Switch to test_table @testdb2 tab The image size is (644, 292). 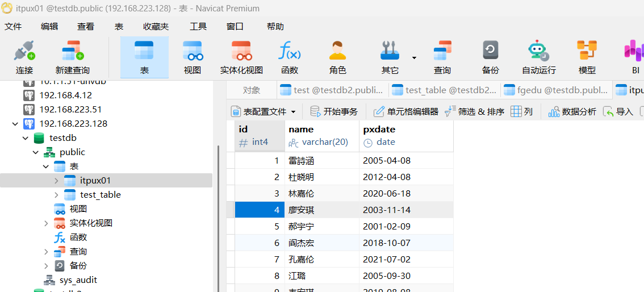pos(445,90)
